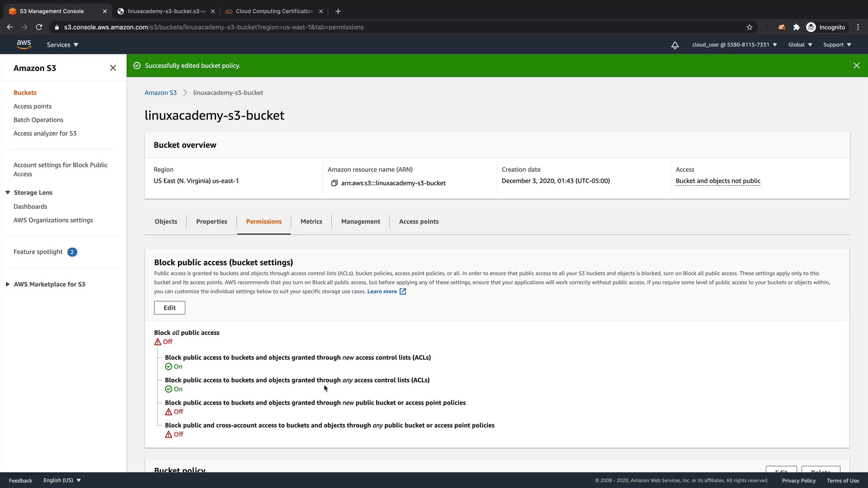
Task: Reload the page using refresh icon
Action: click(39, 27)
